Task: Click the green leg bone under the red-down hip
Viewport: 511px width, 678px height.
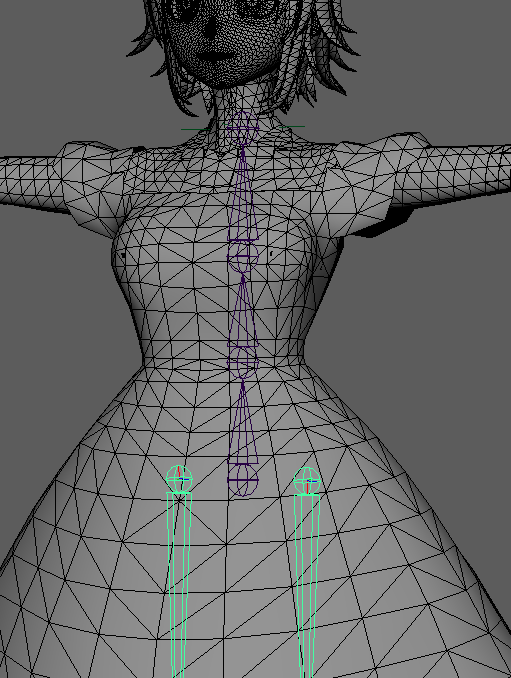Action: 307,584
